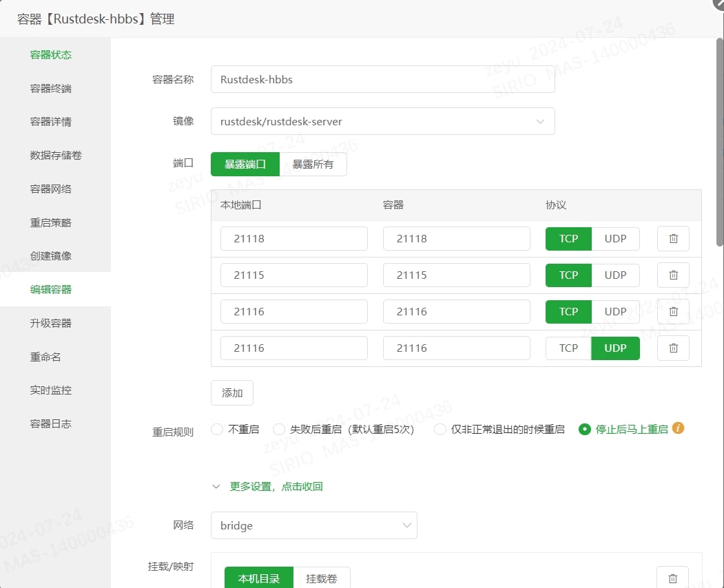Click 添加 to add a port
The width and height of the screenshot is (724, 588).
tap(231, 392)
